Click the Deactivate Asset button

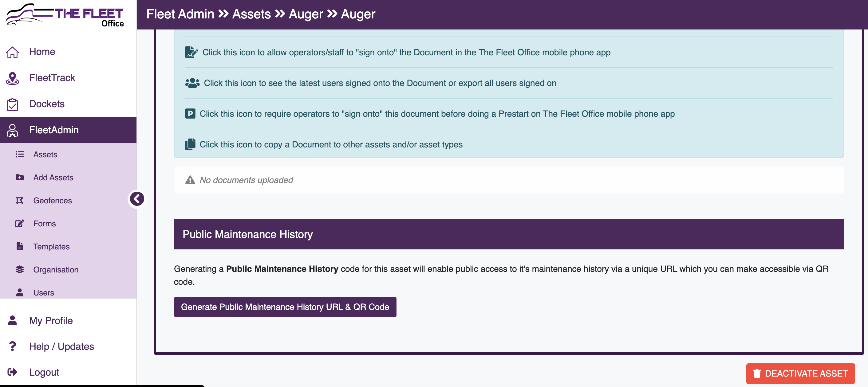point(800,373)
